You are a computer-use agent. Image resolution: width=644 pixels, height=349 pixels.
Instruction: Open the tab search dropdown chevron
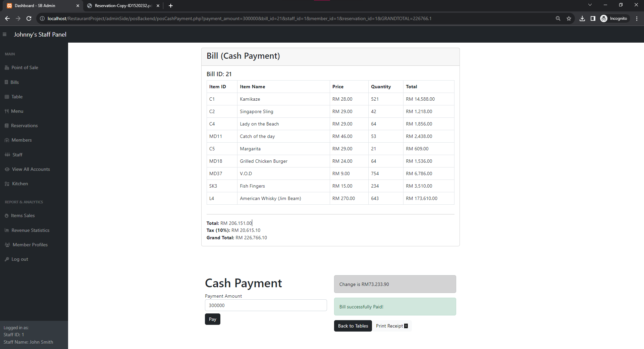pyautogui.click(x=590, y=5)
